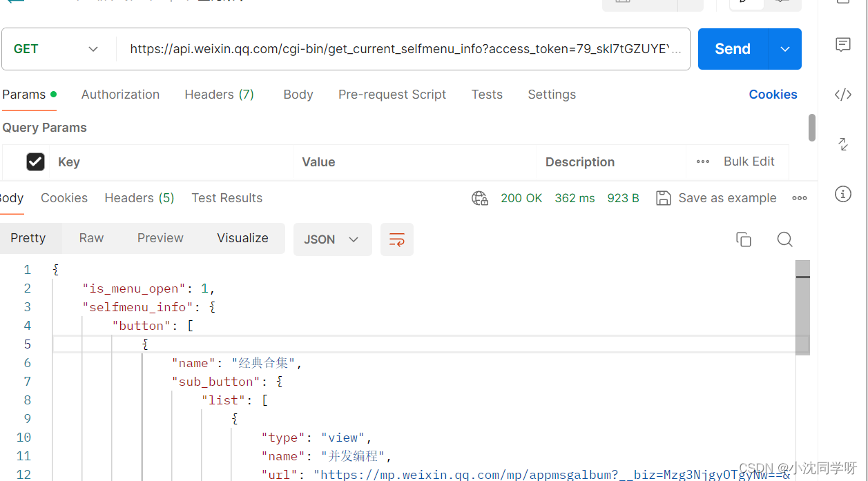Select the Pretty view
The height and width of the screenshot is (481, 868).
pos(28,238)
